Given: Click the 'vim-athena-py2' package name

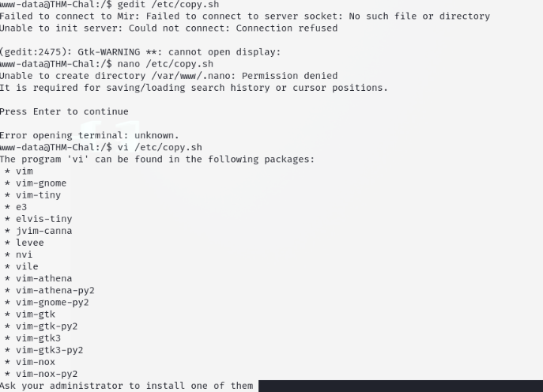Looking at the screenshot, I should tap(55, 290).
